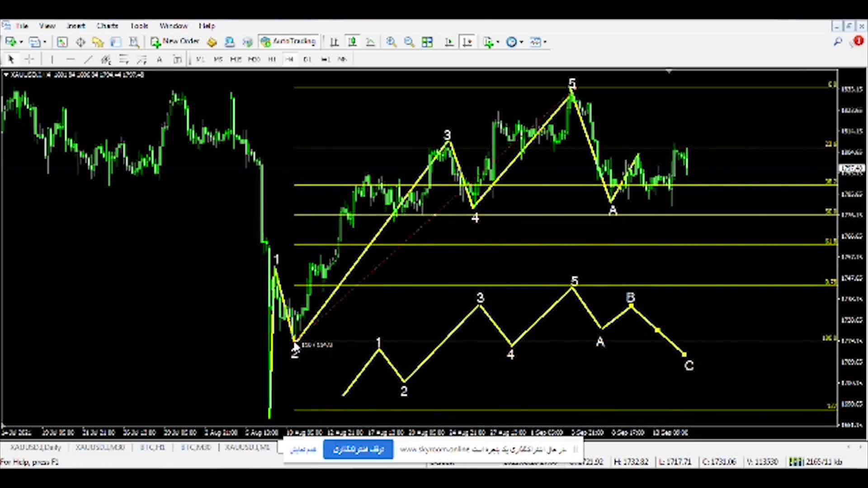The image size is (868, 488).
Task: Select the Draw Trendline tool
Action: (x=88, y=59)
